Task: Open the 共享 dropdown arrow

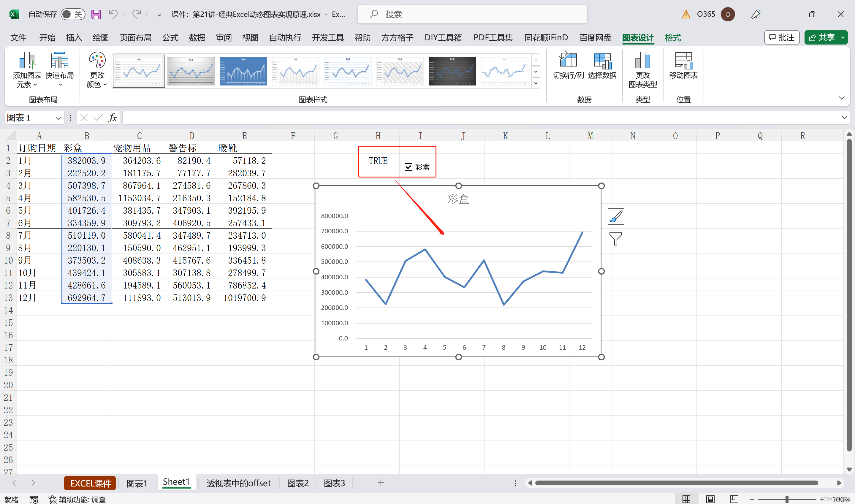Action: [843, 37]
